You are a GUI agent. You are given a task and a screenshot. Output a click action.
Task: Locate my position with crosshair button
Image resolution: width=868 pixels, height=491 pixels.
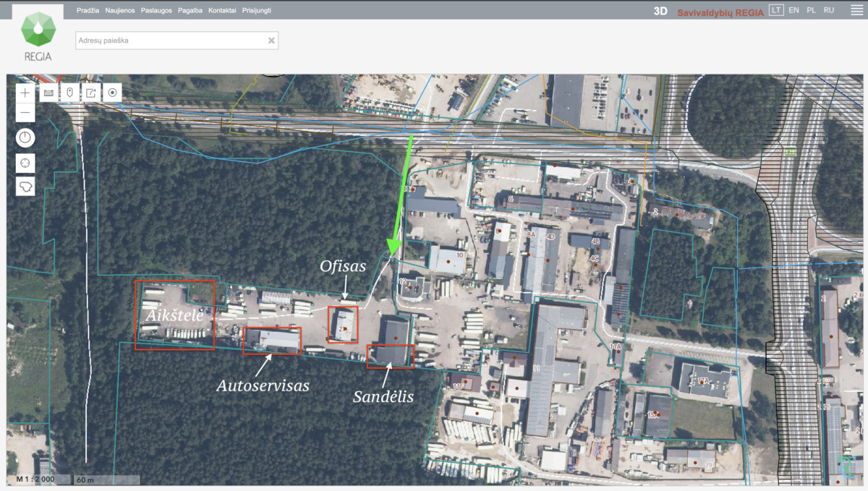pyautogui.click(x=25, y=163)
